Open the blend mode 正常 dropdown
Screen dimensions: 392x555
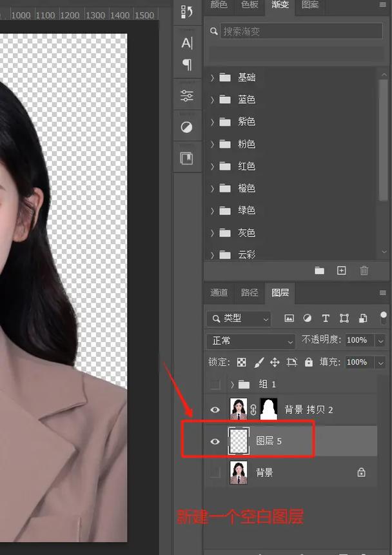tap(251, 341)
